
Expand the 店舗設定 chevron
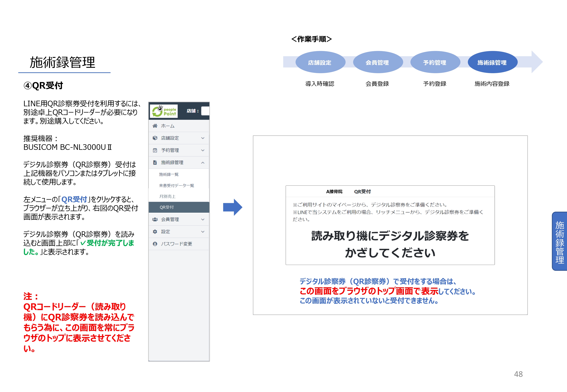[203, 138]
